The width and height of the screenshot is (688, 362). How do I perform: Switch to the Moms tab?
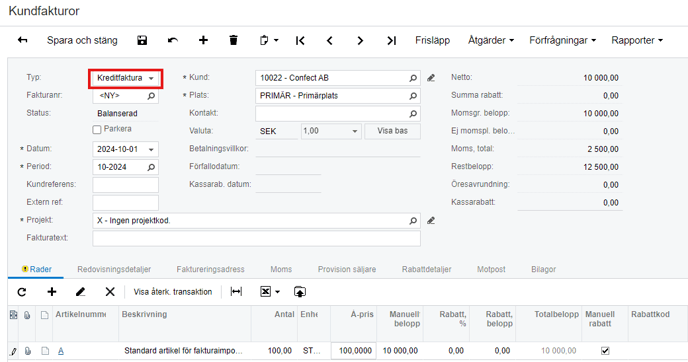coord(281,269)
